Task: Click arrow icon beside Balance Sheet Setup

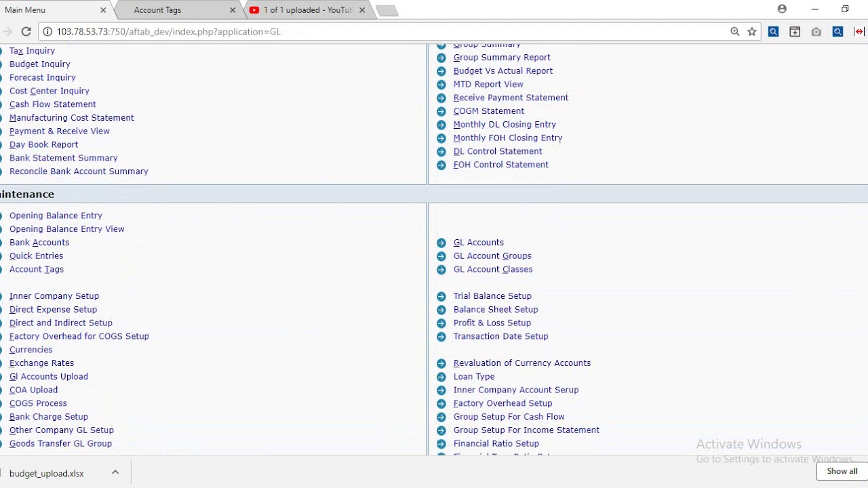Action: tap(441, 310)
